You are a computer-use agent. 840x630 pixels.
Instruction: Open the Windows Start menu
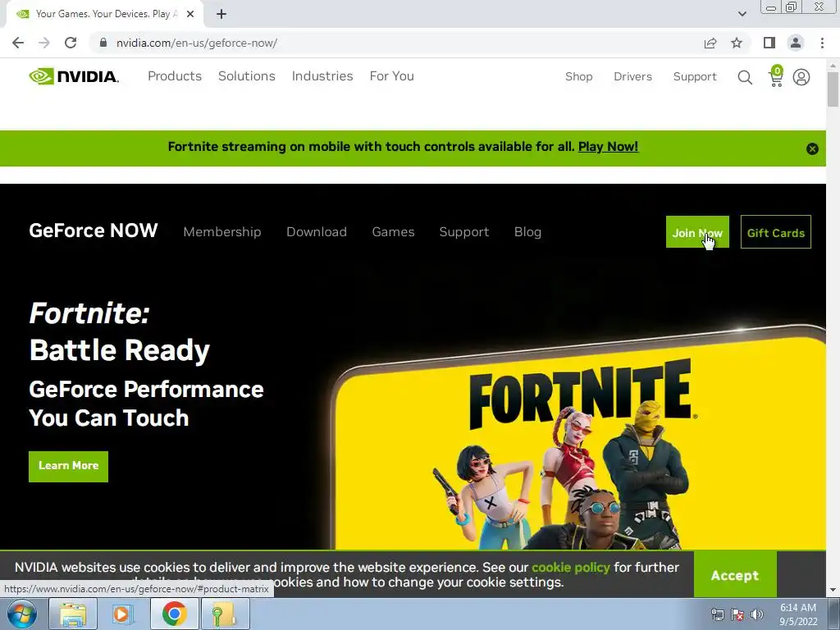coord(22,614)
